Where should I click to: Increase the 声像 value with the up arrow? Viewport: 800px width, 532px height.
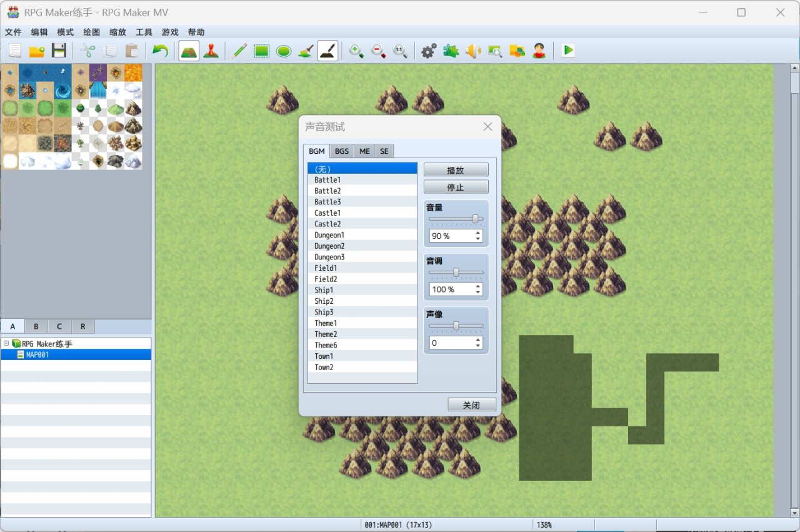point(478,340)
